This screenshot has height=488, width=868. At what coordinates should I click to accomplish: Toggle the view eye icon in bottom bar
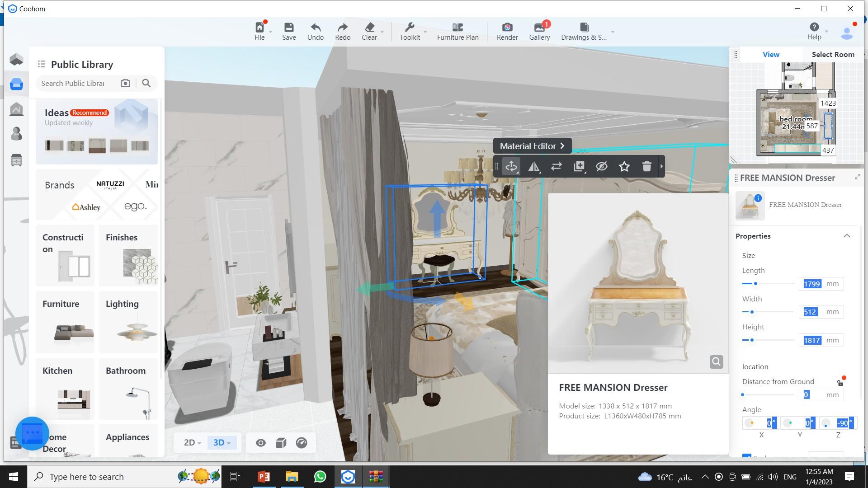pos(260,443)
